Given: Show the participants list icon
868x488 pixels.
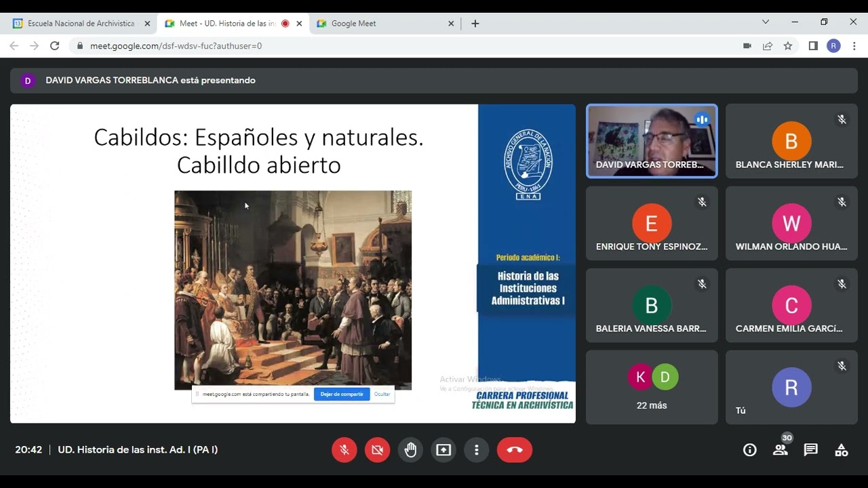Looking at the screenshot, I should coord(781,450).
